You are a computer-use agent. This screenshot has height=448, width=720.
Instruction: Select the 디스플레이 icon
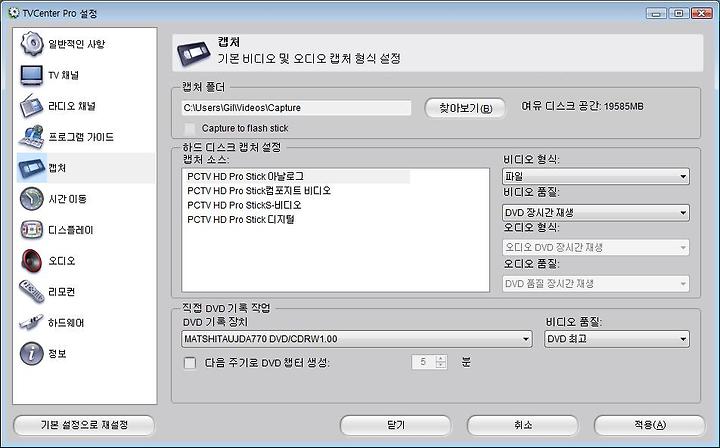point(32,230)
